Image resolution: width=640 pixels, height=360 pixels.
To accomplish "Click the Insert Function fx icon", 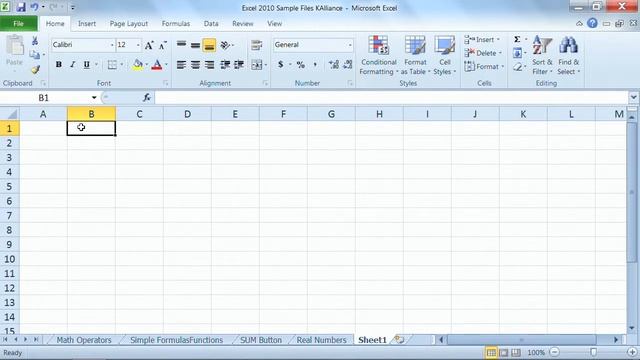I will coord(147,98).
